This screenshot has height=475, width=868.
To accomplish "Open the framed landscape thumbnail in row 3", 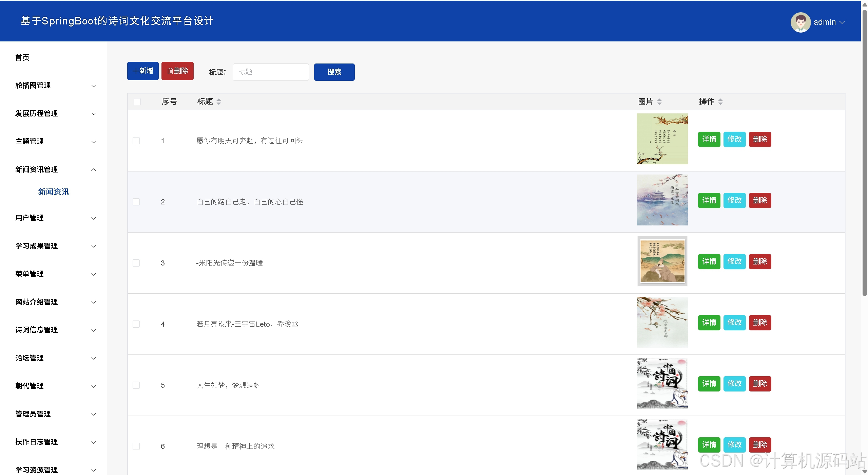I will (662, 261).
